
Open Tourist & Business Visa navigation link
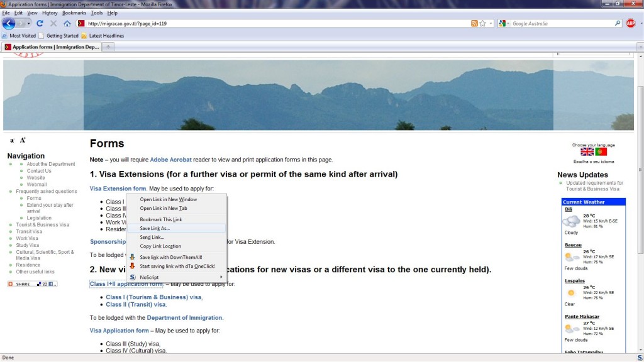[42, 225]
